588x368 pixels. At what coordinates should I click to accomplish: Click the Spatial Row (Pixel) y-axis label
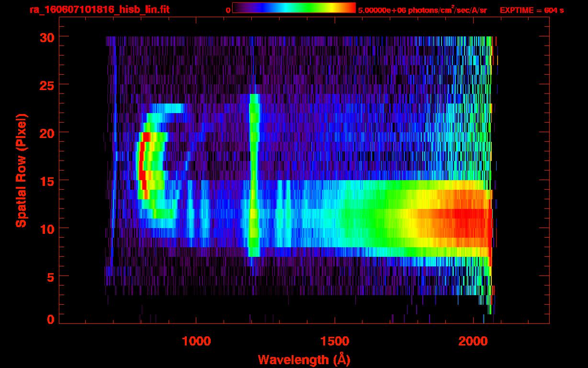pyautogui.click(x=21, y=171)
